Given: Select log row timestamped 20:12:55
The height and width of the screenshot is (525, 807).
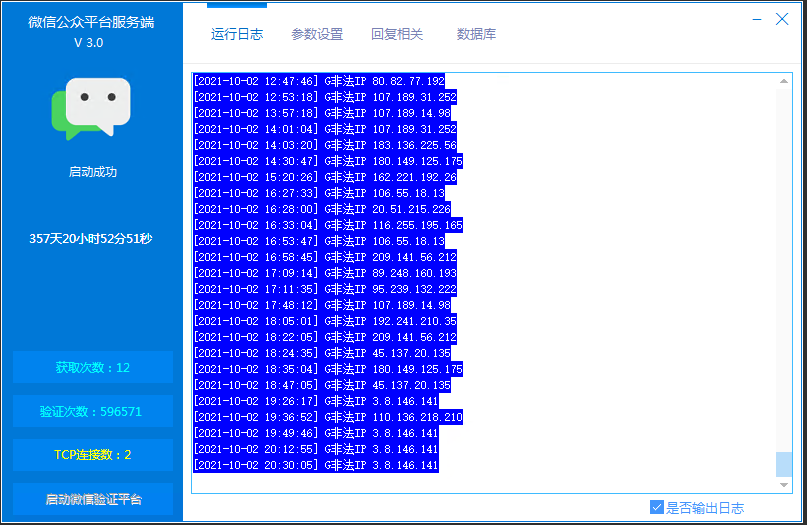Looking at the screenshot, I should tap(315, 449).
